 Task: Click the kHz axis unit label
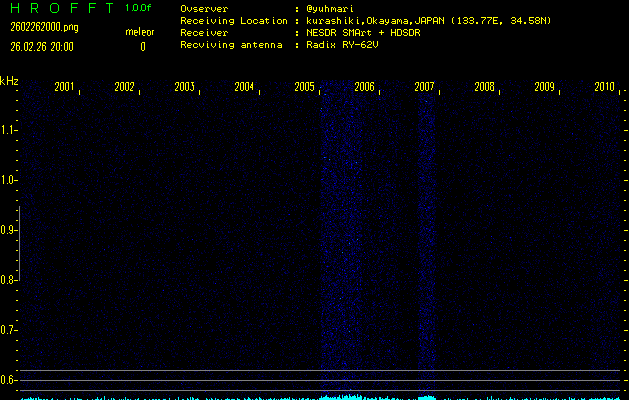(x=9, y=80)
